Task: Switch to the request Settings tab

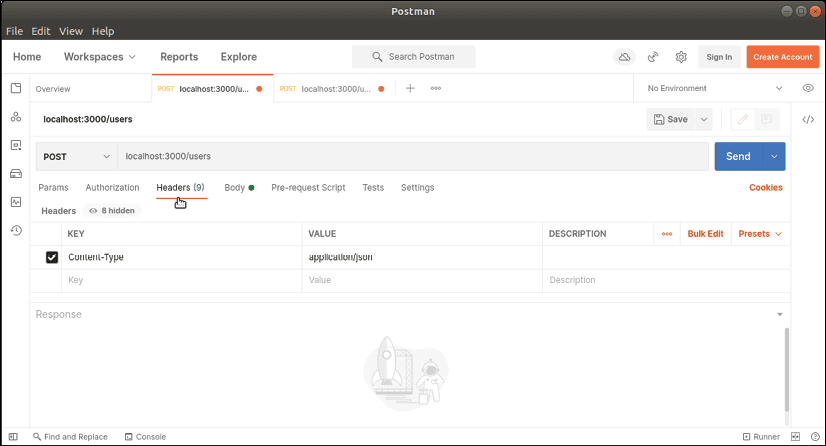Action: [417, 187]
